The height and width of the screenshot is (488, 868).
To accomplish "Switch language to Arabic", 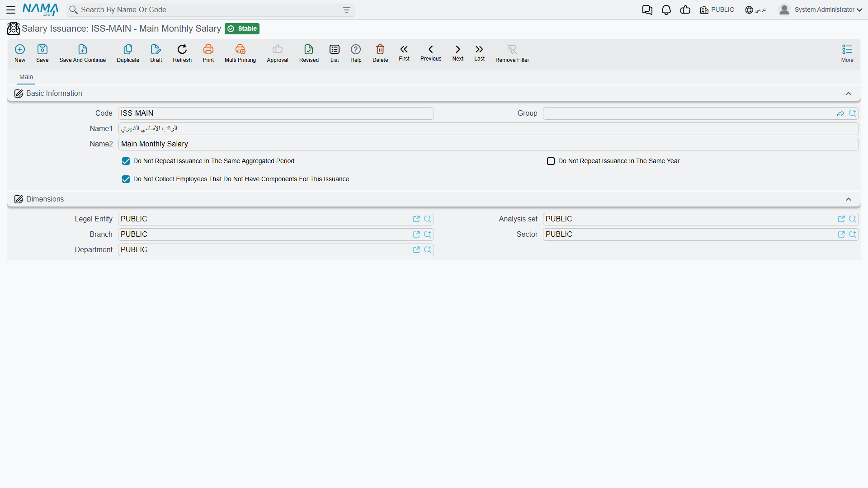I will click(756, 10).
